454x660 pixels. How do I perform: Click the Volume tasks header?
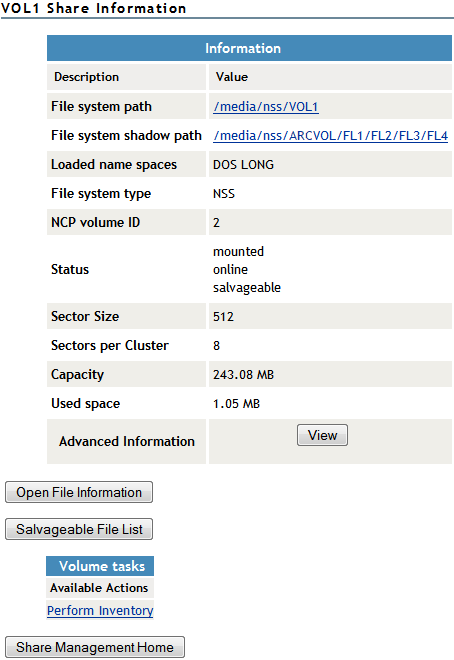100,566
